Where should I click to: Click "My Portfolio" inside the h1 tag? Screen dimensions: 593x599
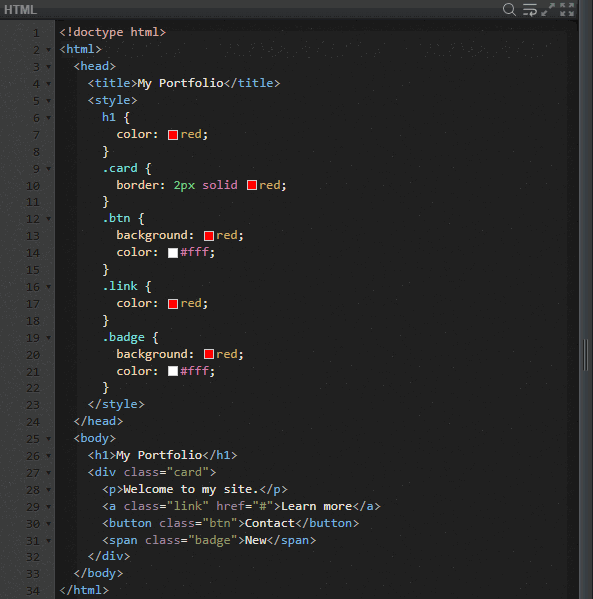pyautogui.click(x=159, y=455)
